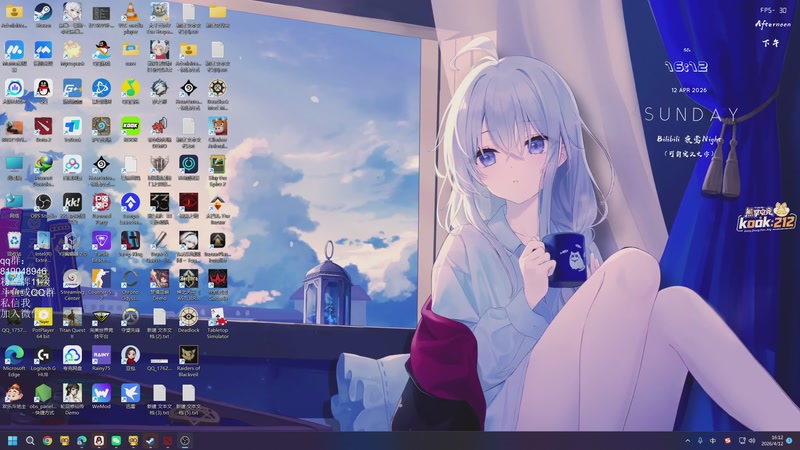Click the Windows Start button
Image resolution: width=800 pixels, height=450 pixels.
tap(13, 440)
